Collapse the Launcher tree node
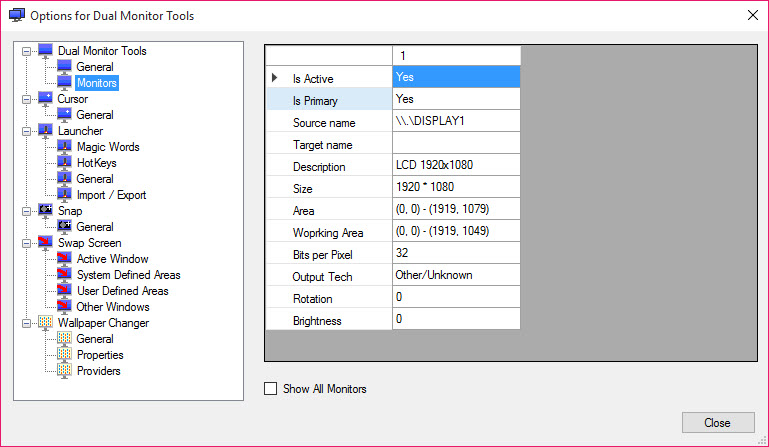 (x=26, y=131)
